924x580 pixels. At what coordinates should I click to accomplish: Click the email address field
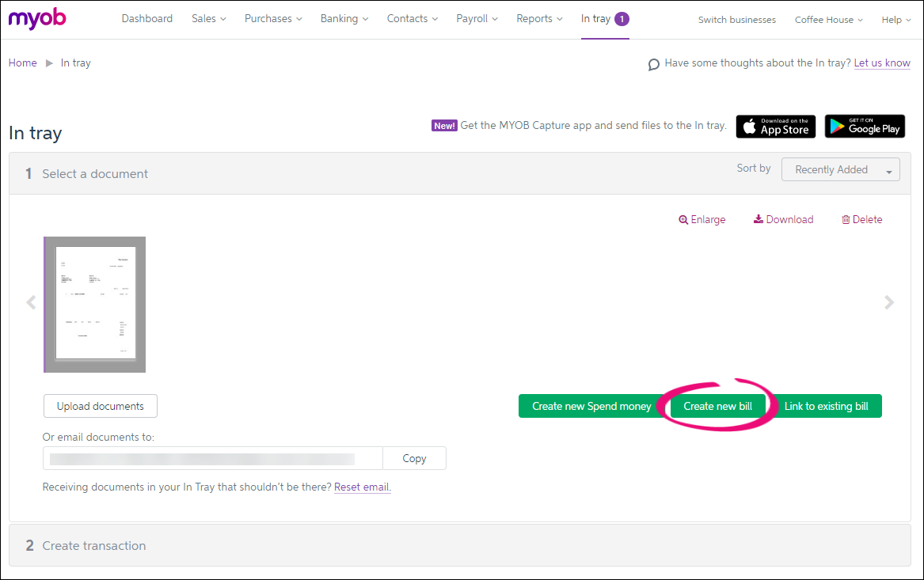point(212,458)
